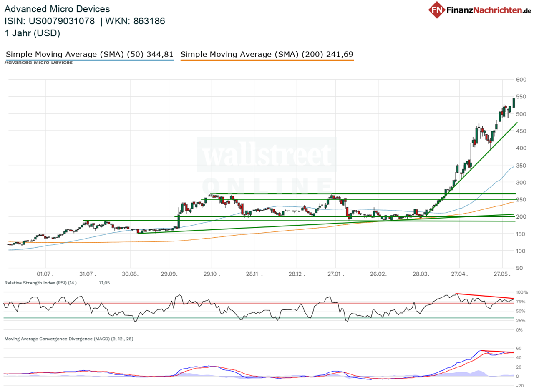Click the 350 price axis label
The height and width of the screenshot is (392, 534).
coord(522,165)
